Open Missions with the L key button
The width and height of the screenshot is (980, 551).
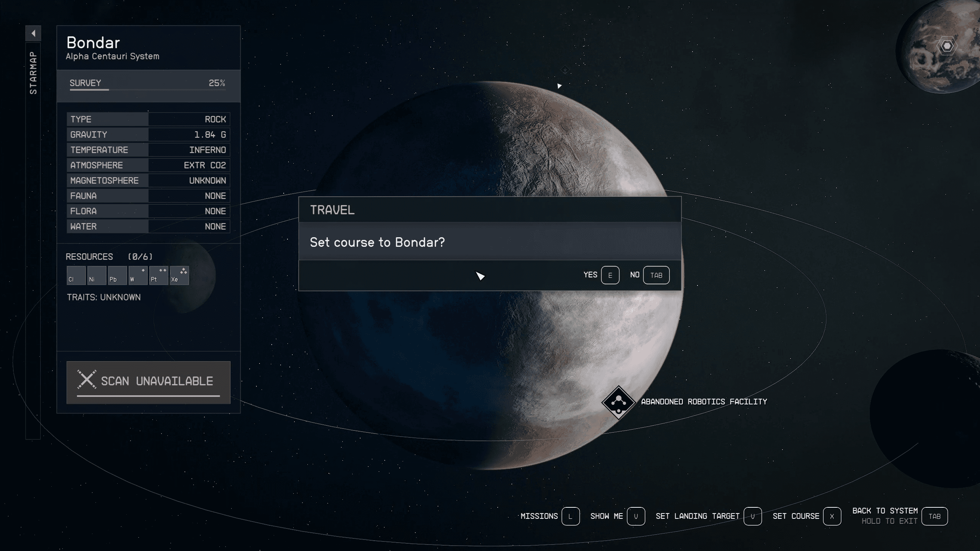point(570,517)
